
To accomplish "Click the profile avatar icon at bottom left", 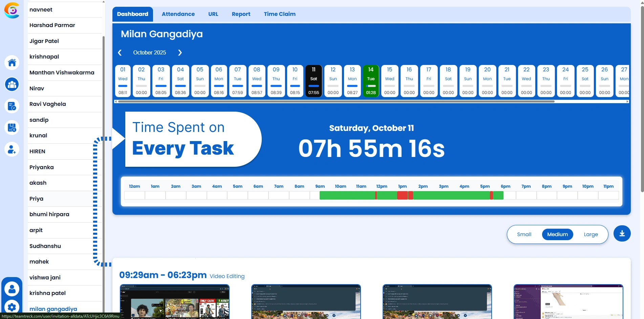I will (12, 288).
